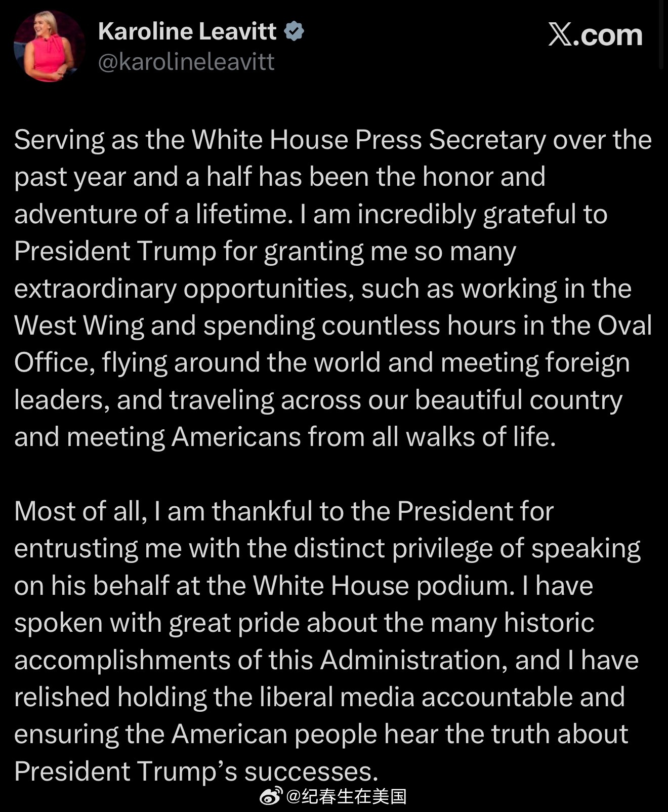
Task: Click "President Trump's successes" closing text
Action: 196,771
